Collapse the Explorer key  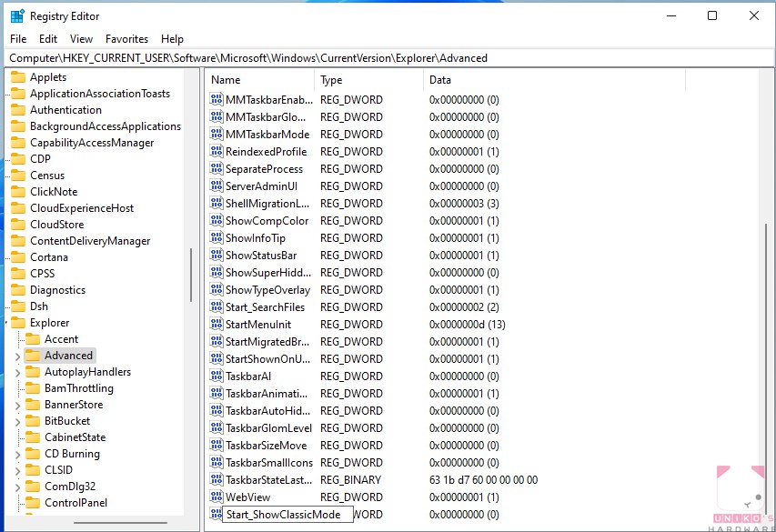[x=7, y=323]
